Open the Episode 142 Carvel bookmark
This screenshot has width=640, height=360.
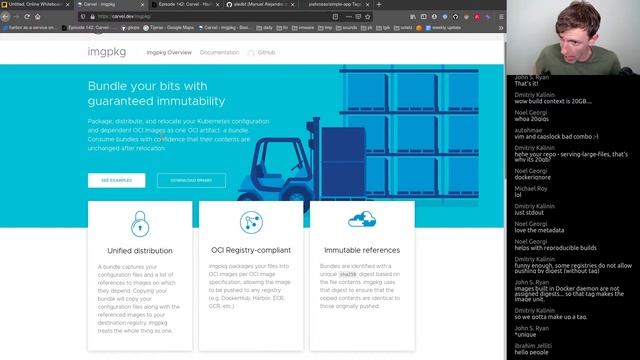(89, 28)
